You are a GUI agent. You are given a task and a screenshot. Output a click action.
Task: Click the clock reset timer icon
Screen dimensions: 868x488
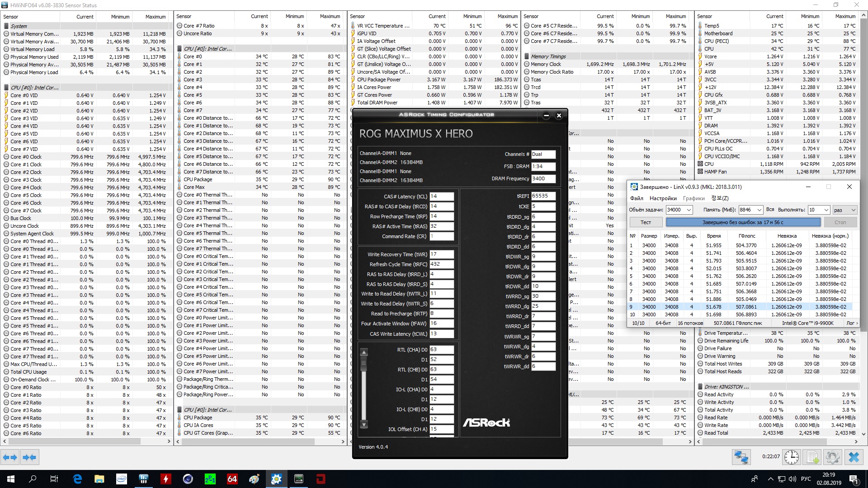791,457
